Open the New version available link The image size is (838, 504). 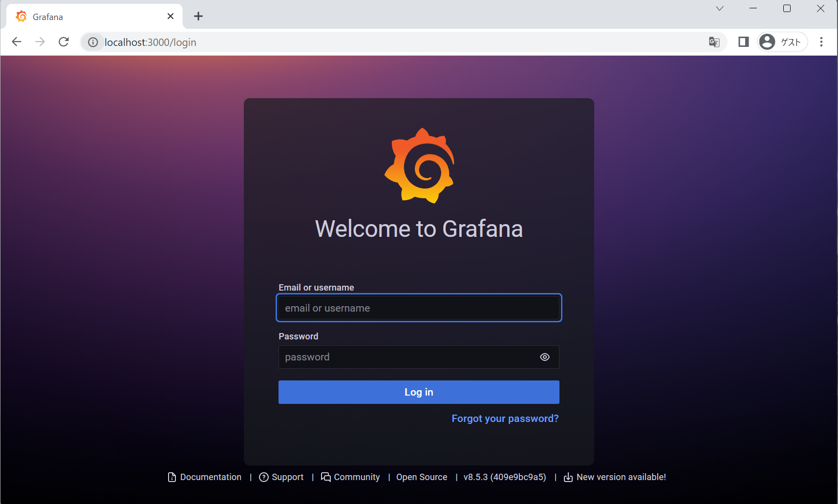615,477
